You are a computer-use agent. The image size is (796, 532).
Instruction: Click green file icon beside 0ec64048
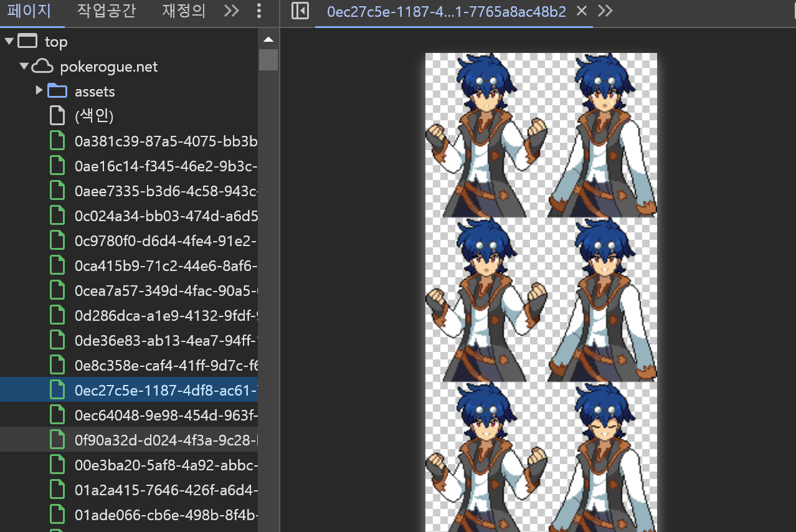click(57, 415)
